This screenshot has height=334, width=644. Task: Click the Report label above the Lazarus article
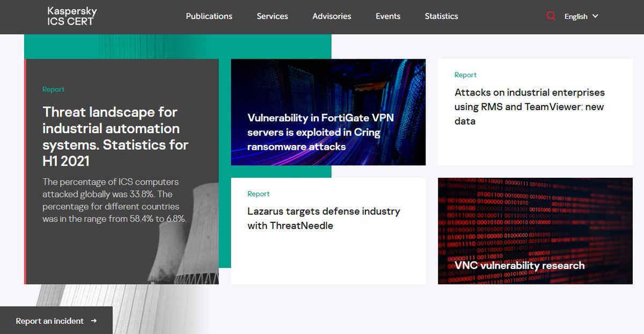point(258,193)
